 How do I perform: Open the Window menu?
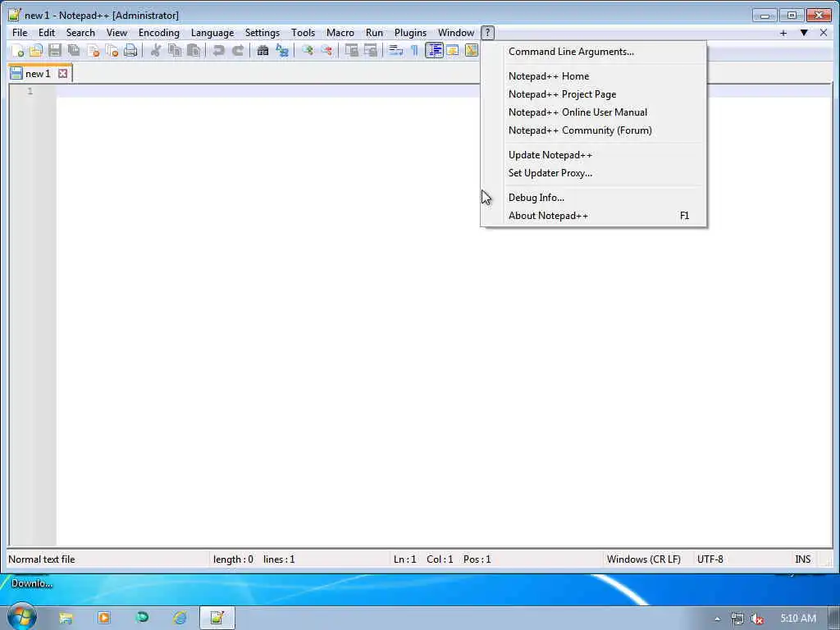click(456, 33)
